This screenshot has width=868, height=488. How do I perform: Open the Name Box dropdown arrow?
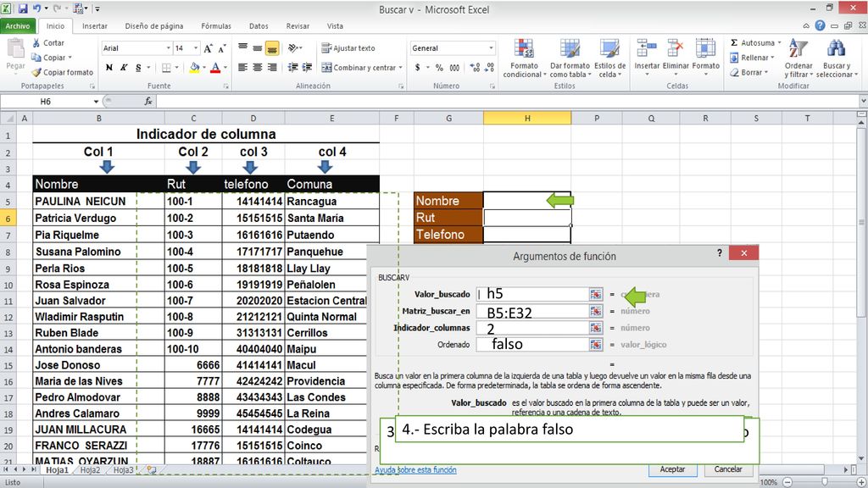96,102
